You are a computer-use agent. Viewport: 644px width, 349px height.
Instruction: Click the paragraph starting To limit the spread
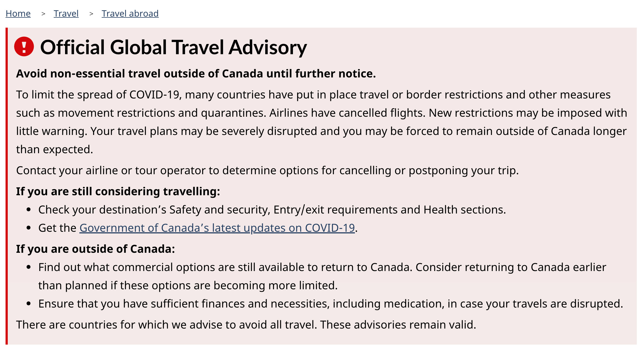(x=321, y=122)
